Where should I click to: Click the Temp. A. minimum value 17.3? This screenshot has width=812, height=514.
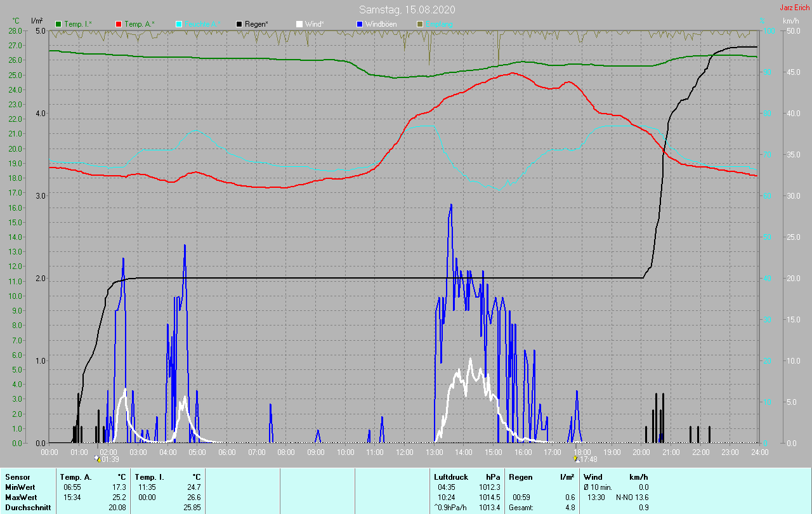119,487
